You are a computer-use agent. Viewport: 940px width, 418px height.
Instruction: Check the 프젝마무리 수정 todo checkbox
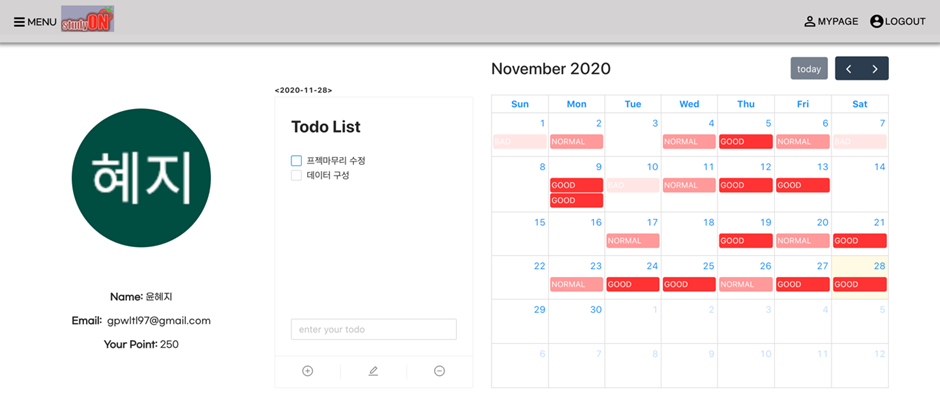[296, 160]
